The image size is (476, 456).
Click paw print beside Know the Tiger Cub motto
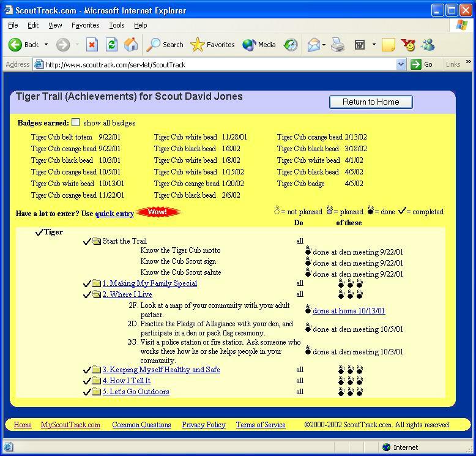coord(308,250)
